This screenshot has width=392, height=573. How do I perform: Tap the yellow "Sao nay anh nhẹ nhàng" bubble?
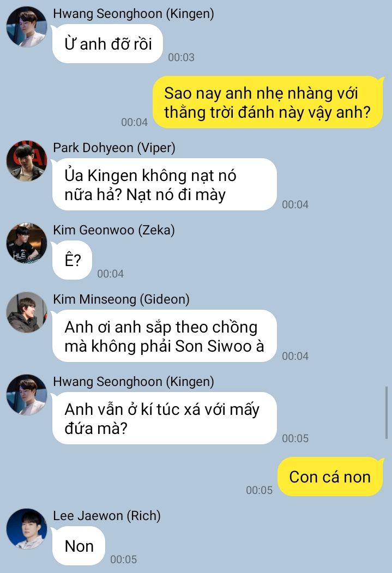[268, 102]
